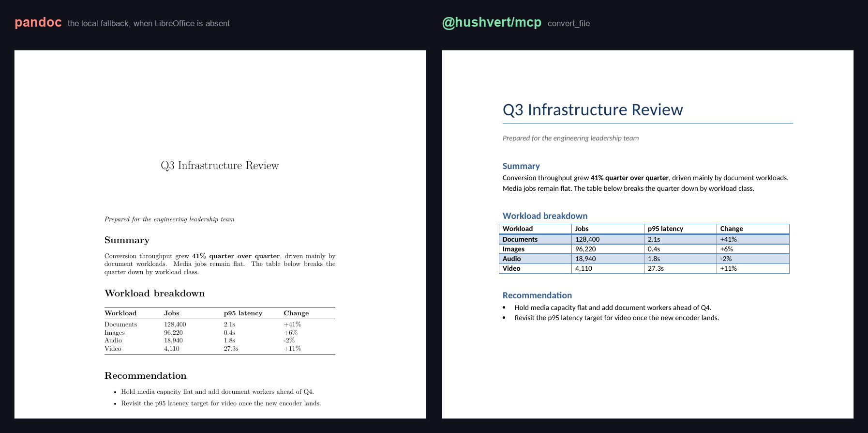Click the blue Recommendation heading in hushvert page
This screenshot has height=433, width=868.
click(x=537, y=295)
